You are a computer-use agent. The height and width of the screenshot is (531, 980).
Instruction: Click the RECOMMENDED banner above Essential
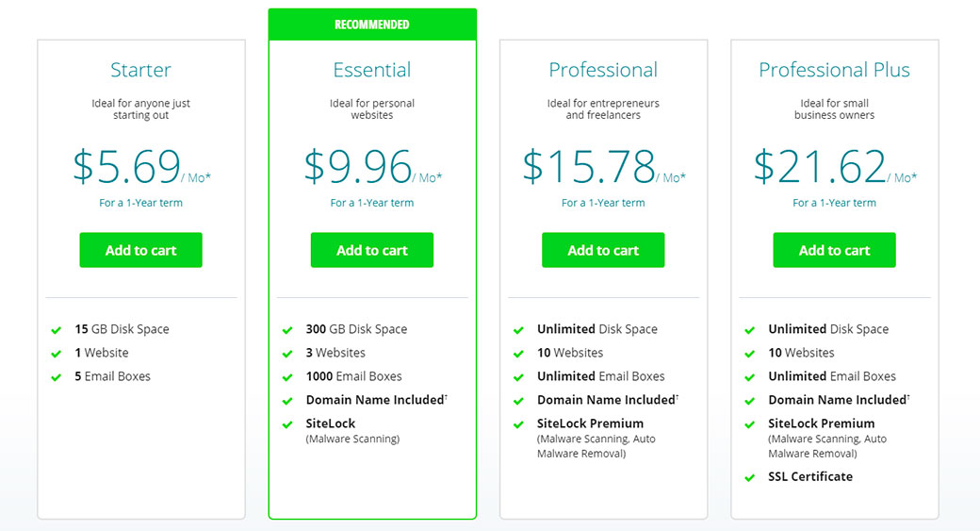(372, 25)
